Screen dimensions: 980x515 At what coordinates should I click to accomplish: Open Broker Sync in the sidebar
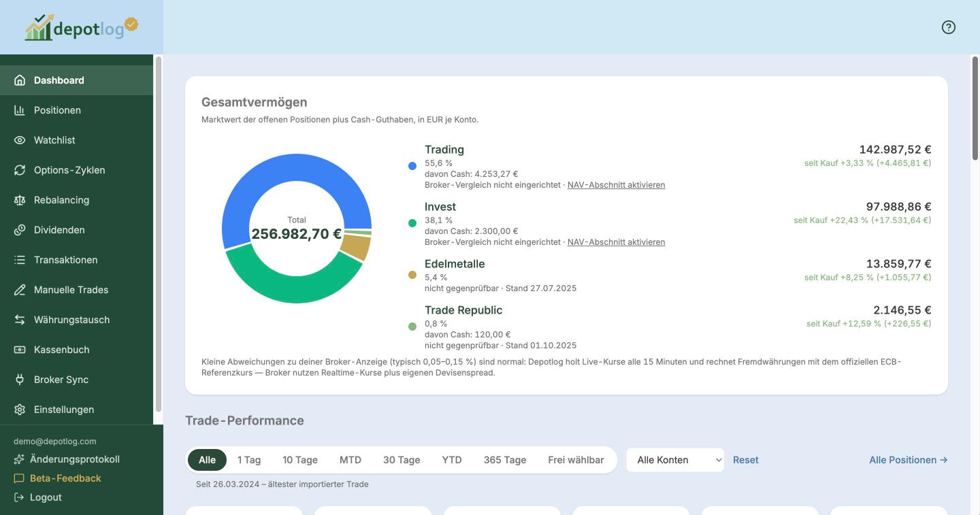click(77, 380)
